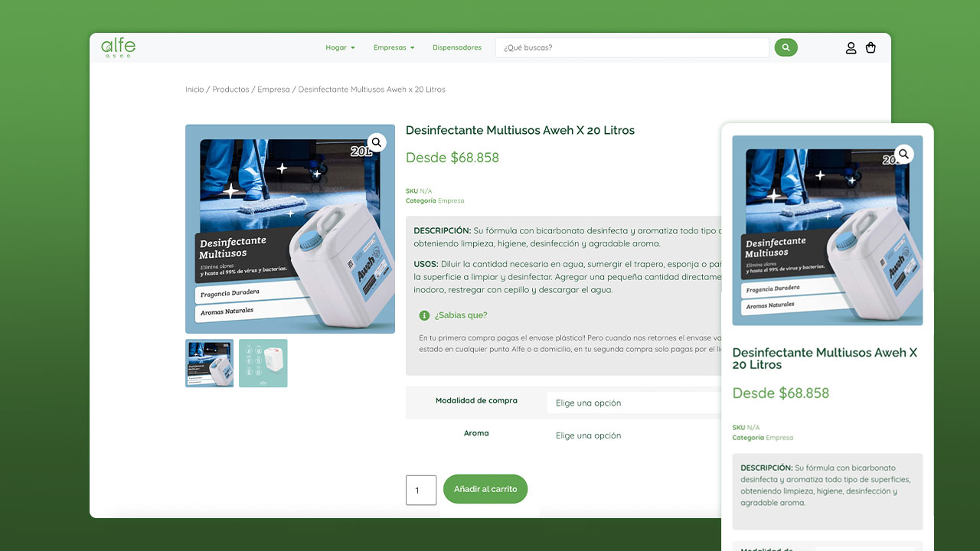Focus the ¿Qué buscas? search field

click(632, 47)
